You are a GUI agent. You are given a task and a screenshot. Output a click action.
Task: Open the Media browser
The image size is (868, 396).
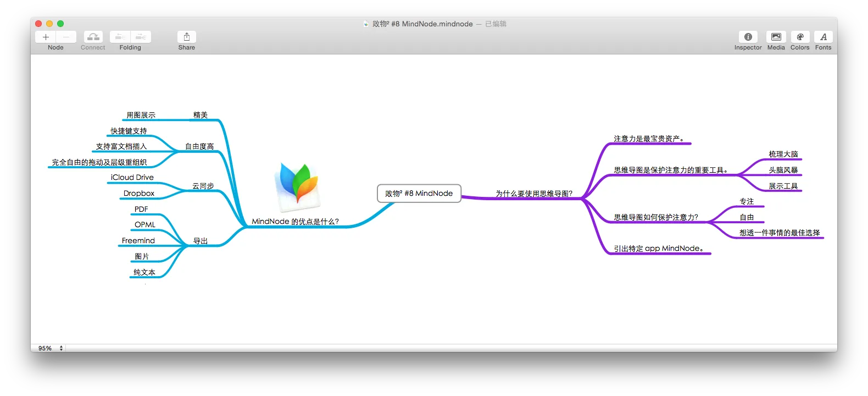[776, 37]
